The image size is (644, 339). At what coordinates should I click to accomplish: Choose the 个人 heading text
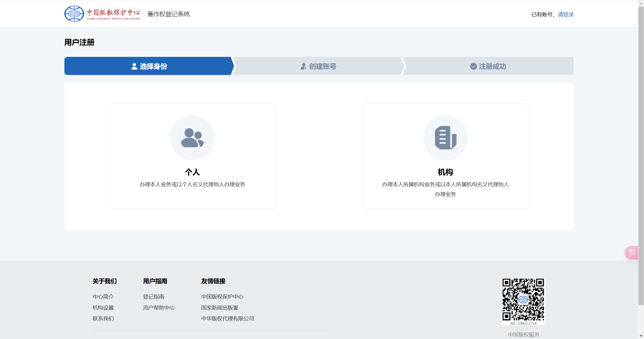coord(192,172)
